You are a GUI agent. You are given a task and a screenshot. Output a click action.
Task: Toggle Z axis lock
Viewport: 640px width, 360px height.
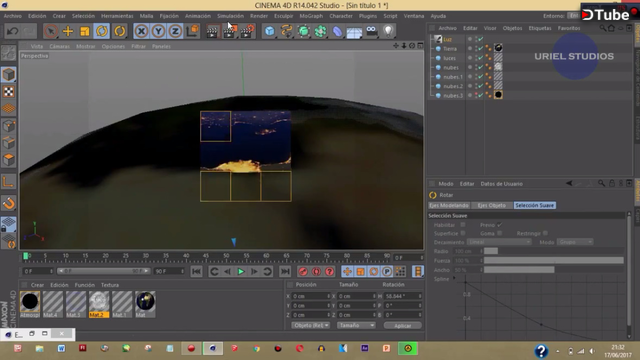[x=175, y=31]
